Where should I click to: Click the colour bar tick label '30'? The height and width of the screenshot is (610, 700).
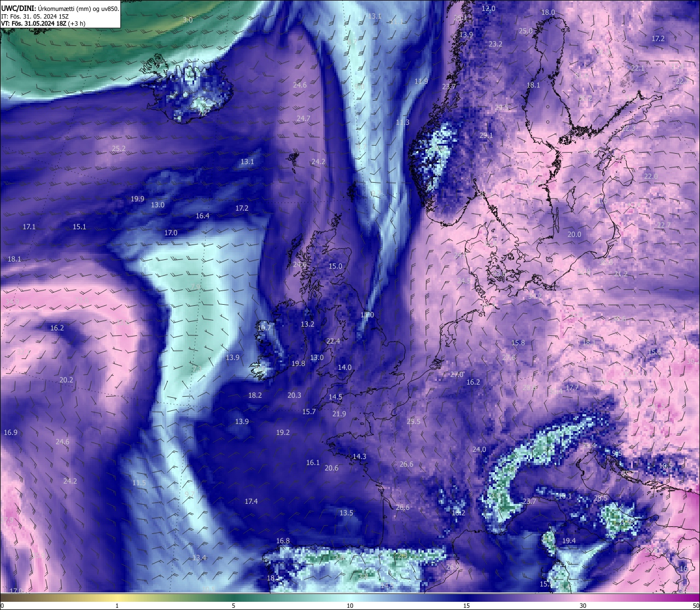583,606
